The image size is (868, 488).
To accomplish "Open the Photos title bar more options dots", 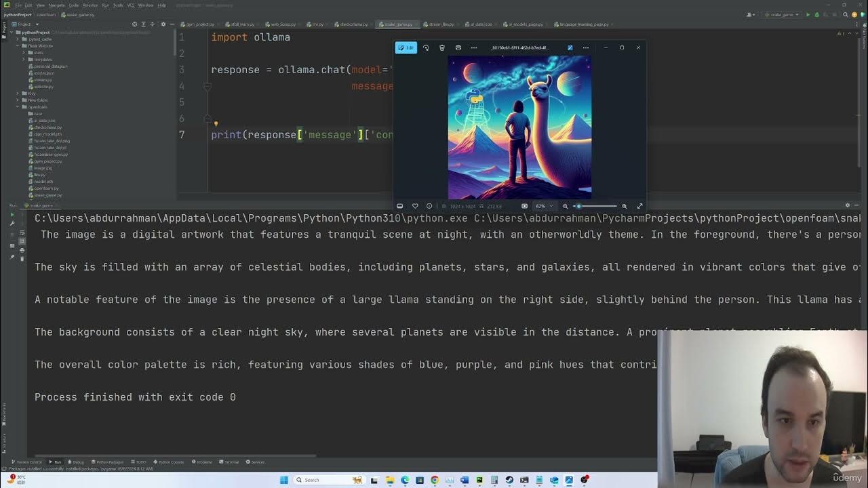I will click(586, 47).
